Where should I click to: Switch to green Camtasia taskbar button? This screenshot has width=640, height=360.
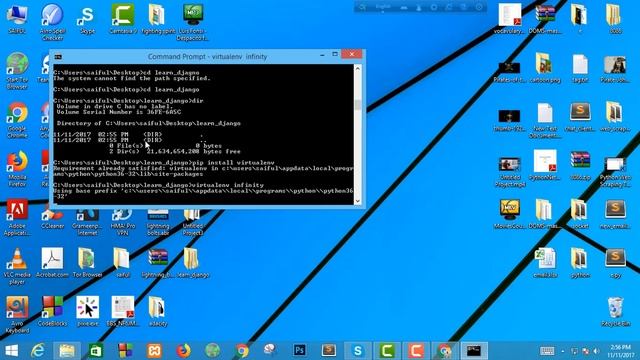(x=387, y=351)
